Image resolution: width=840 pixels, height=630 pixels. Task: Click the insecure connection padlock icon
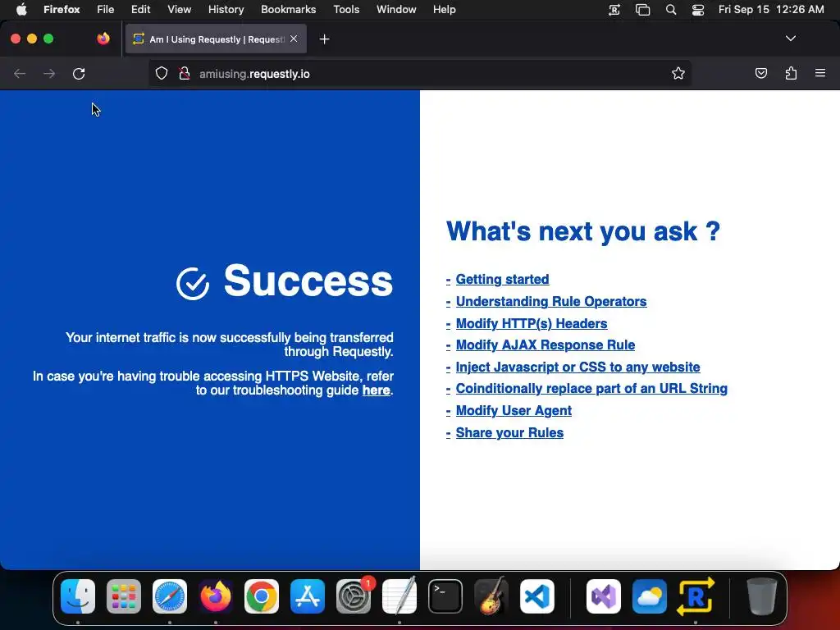coord(185,73)
